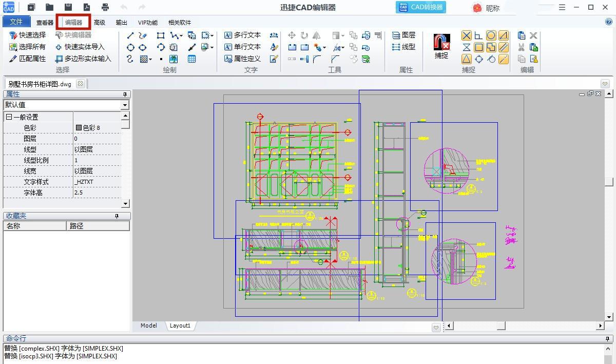Click the 线型比例 value field
This screenshot has height=364, width=616.
point(97,160)
